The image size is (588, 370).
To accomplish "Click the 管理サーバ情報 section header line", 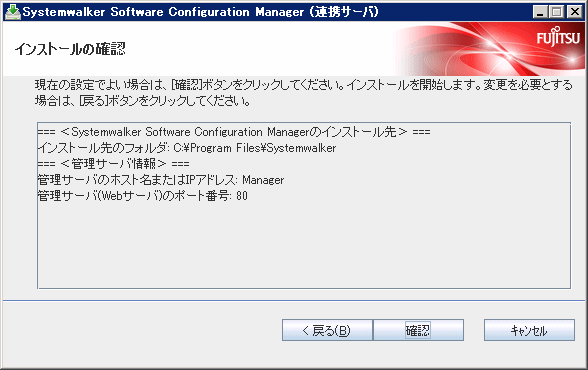I will (114, 164).
